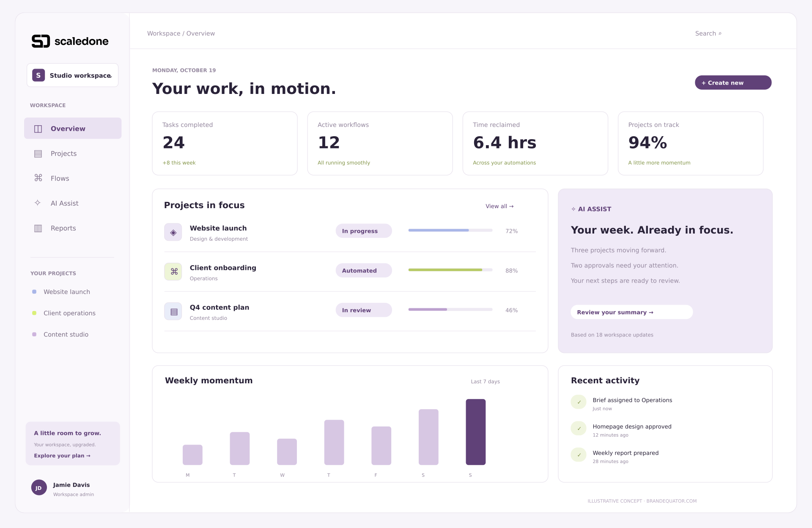Open Reports in the sidebar
The height and width of the screenshot is (528, 812).
click(73, 228)
